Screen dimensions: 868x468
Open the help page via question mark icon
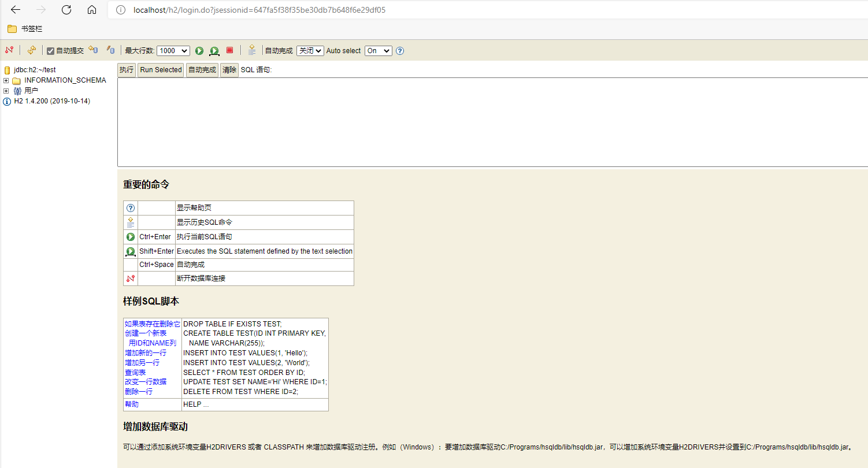(400, 50)
